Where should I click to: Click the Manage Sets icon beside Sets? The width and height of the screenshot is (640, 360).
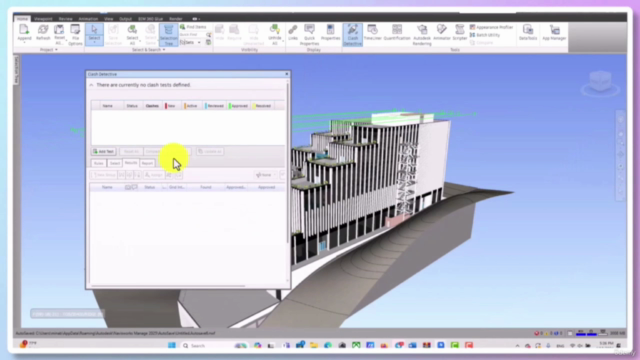click(x=209, y=42)
